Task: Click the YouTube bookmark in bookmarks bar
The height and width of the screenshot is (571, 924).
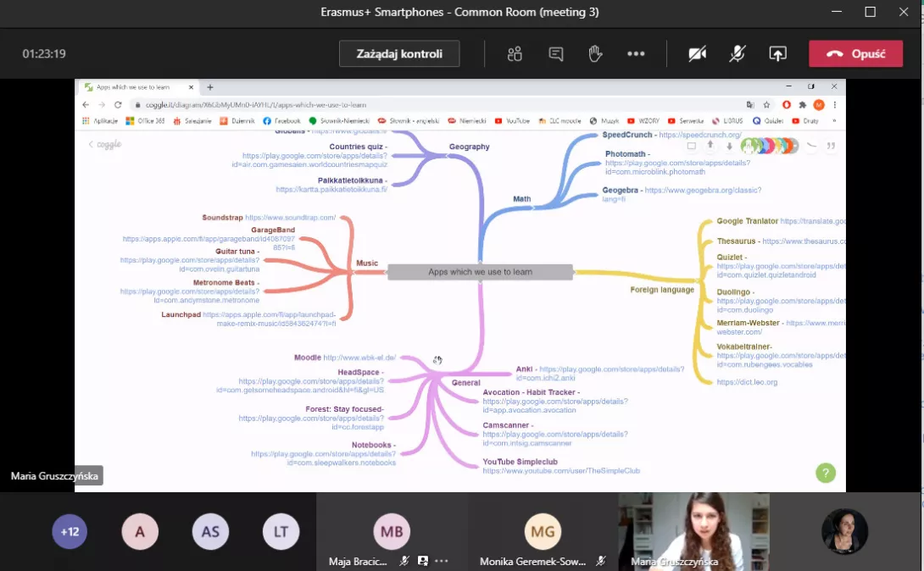Action: (513, 121)
